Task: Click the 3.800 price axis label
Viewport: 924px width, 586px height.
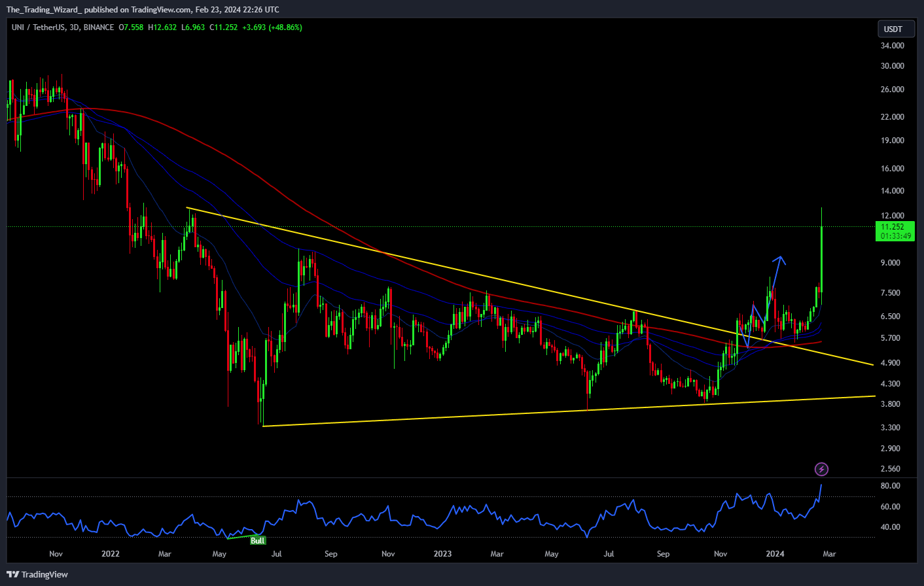Action: tap(891, 404)
